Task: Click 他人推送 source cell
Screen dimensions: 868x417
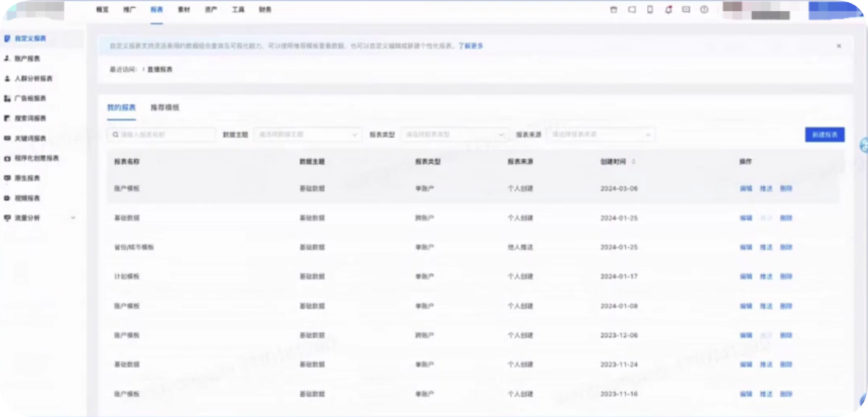Action: [520, 247]
